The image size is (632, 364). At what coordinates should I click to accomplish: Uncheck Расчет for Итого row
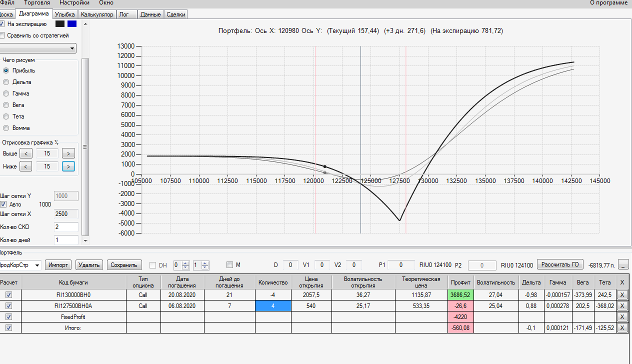click(x=8, y=328)
